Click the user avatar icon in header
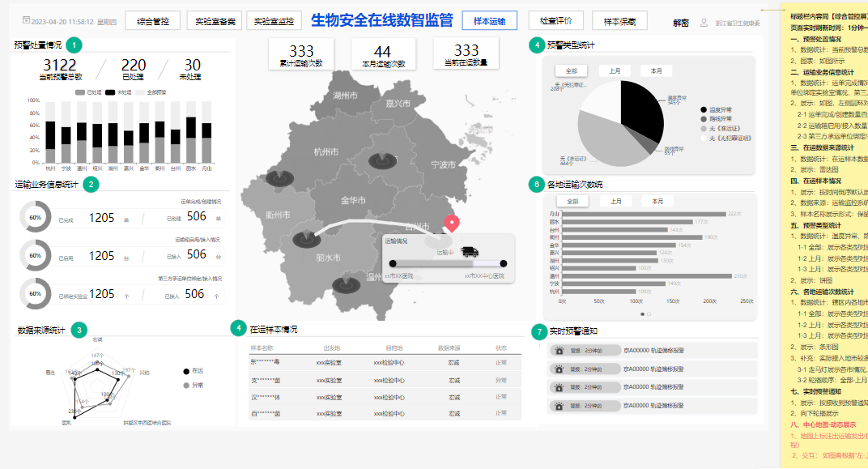The width and height of the screenshot is (868, 469). 704,23
